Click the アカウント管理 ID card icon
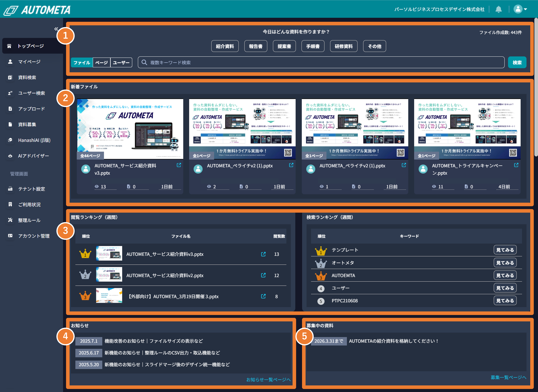 10,236
